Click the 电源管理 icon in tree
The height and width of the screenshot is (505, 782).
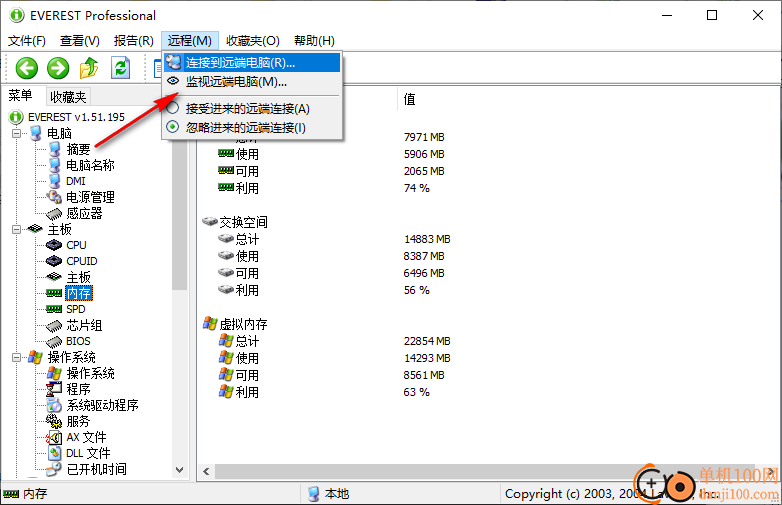54,197
